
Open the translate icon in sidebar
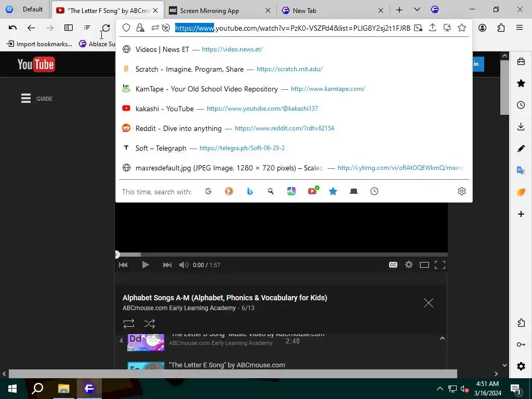coord(521,170)
